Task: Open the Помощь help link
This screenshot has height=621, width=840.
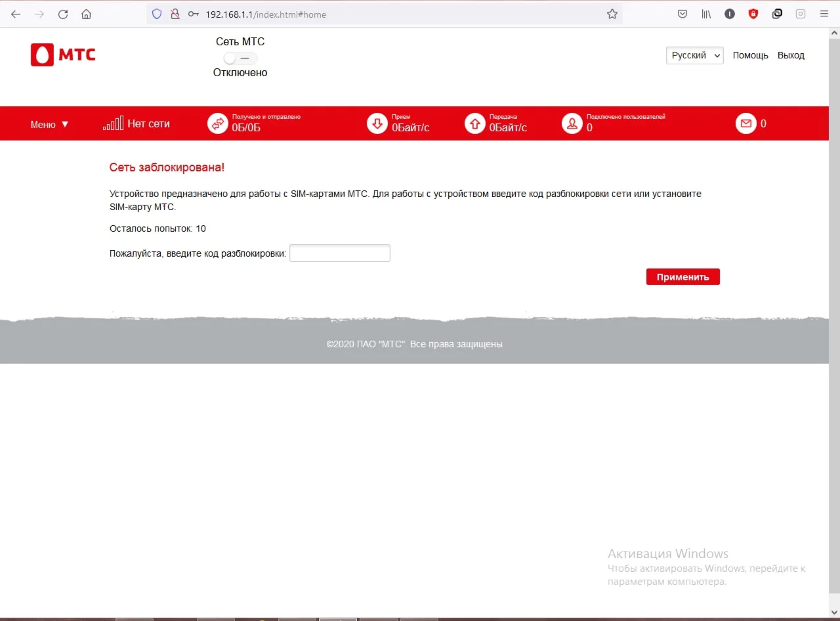Action: [x=750, y=55]
